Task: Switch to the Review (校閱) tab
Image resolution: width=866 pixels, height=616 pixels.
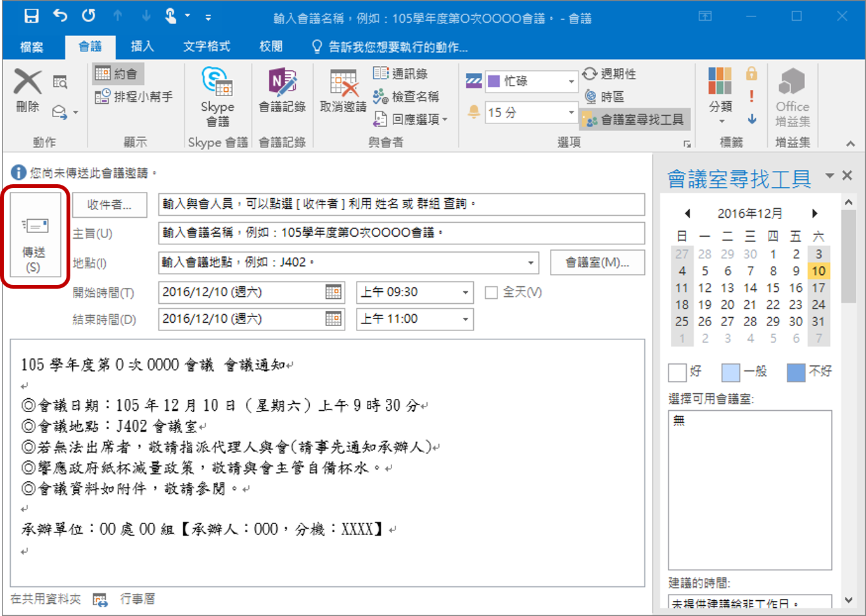Action: coord(271,46)
